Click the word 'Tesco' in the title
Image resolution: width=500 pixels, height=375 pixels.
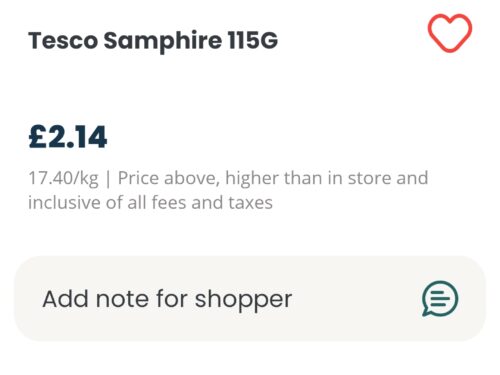pyautogui.click(x=63, y=41)
